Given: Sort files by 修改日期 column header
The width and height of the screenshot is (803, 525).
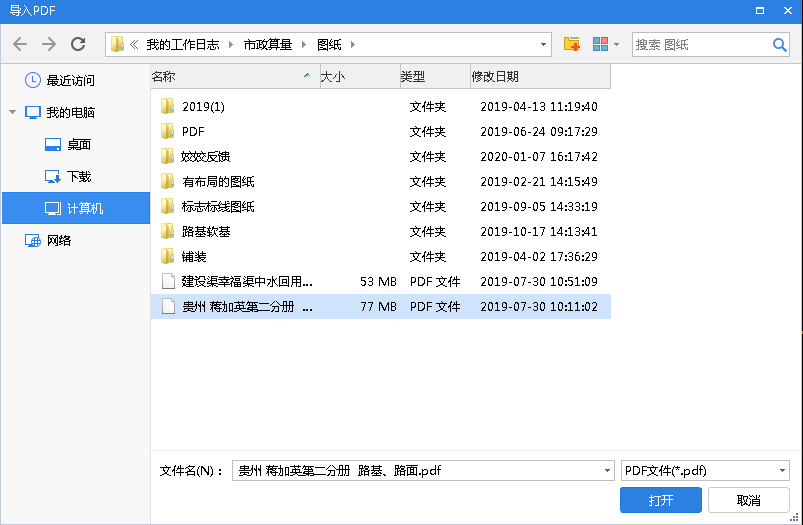Looking at the screenshot, I should point(495,77).
